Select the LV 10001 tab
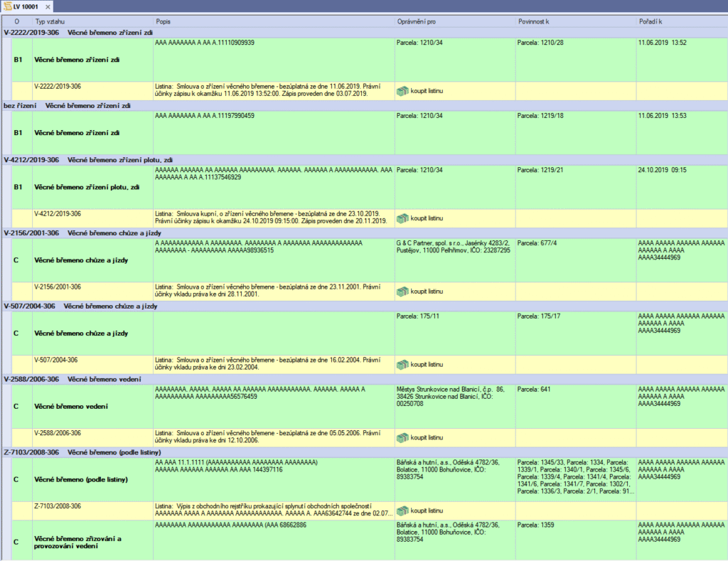Viewport: 728px width, 561px height. tap(27, 6)
